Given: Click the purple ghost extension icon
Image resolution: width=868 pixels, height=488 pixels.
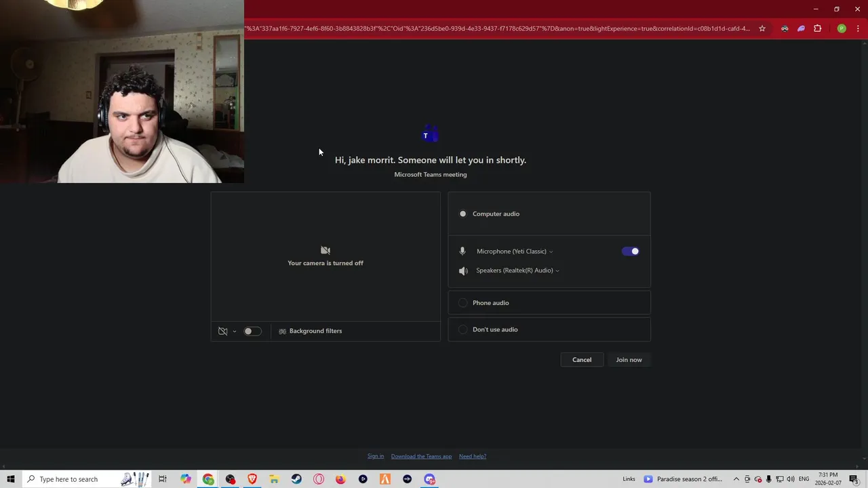Looking at the screenshot, I should click(x=801, y=28).
